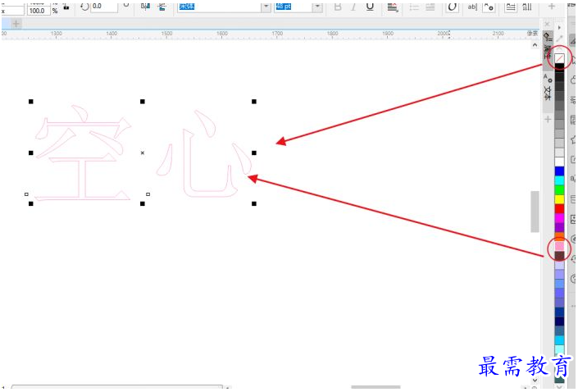Toggle Bold formatting
This screenshot has height=392, width=578.
pos(338,7)
